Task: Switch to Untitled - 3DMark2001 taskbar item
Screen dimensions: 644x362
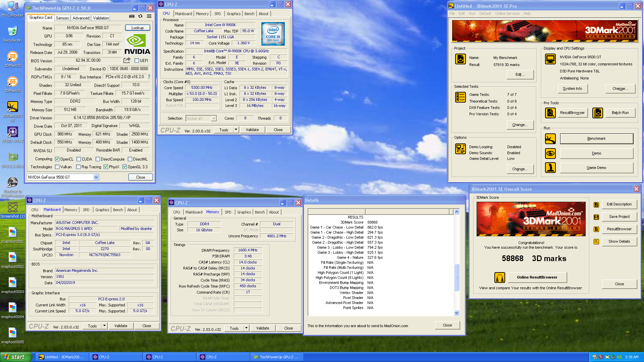Action: 63,357
